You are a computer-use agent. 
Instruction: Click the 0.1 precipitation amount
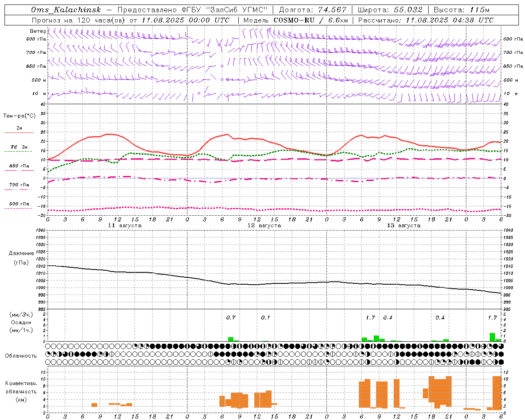pos(265,317)
